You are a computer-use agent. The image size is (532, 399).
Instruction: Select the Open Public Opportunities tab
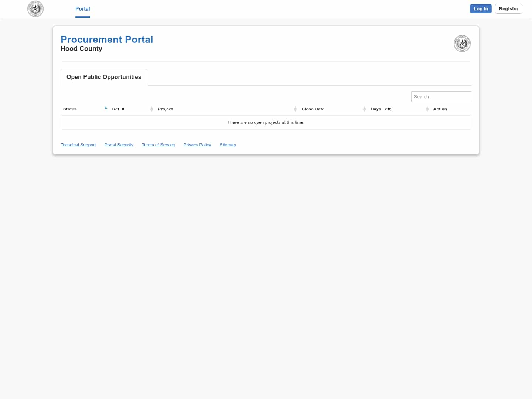coord(104,77)
